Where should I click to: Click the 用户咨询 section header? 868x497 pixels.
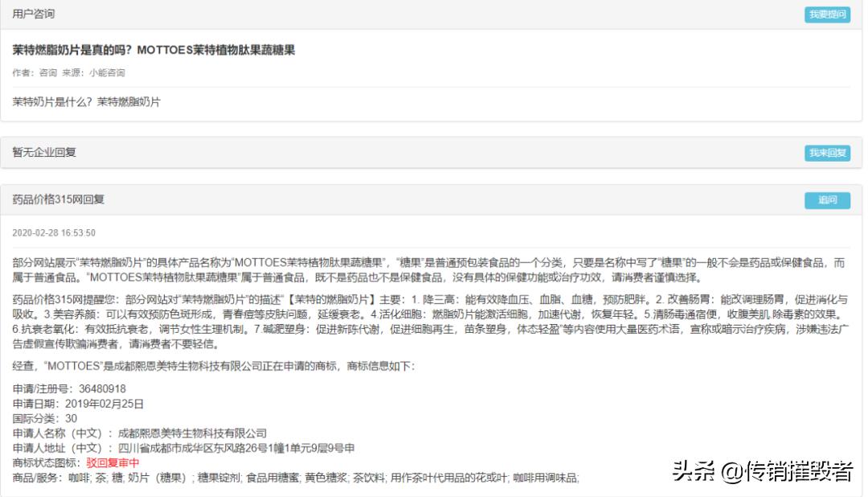click(x=33, y=13)
